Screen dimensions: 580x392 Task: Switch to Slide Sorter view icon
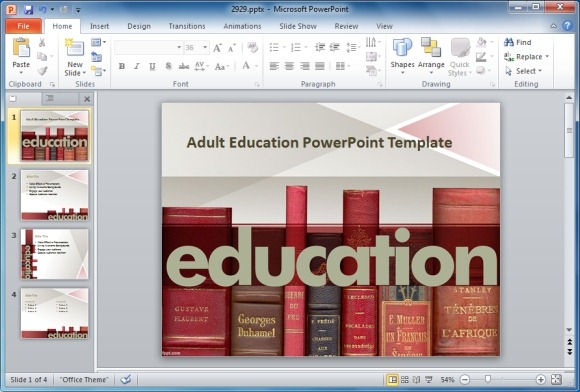click(x=405, y=379)
